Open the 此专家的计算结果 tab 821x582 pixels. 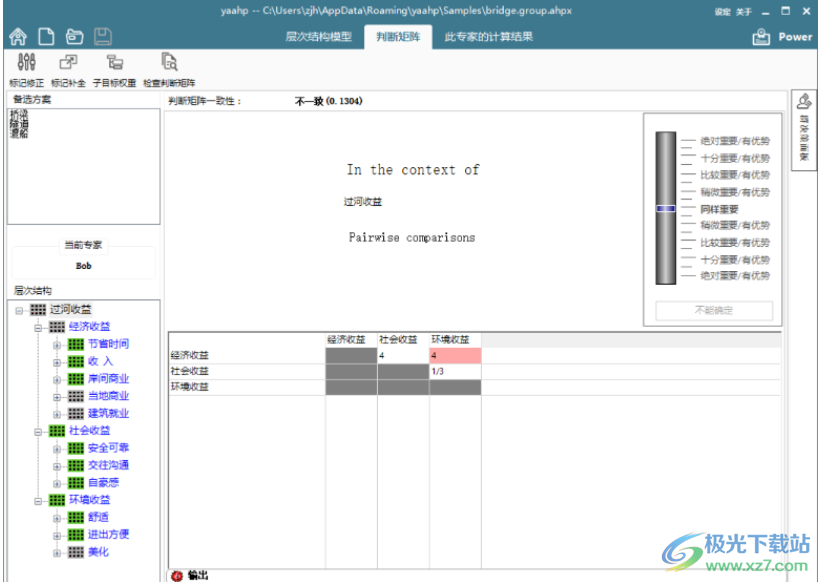click(x=488, y=37)
